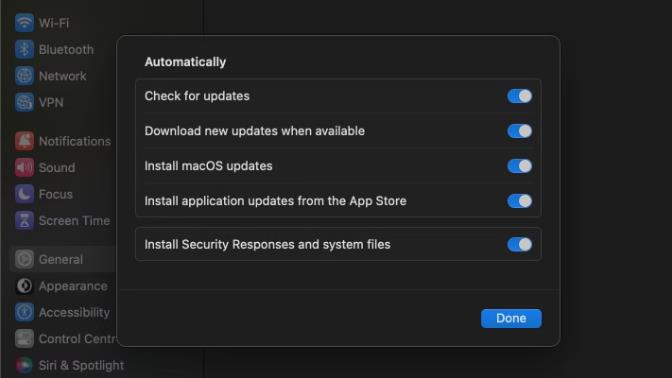Open Focus label in sidebar
The height and width of the screenshot is (378, 672).
point(56,195)
